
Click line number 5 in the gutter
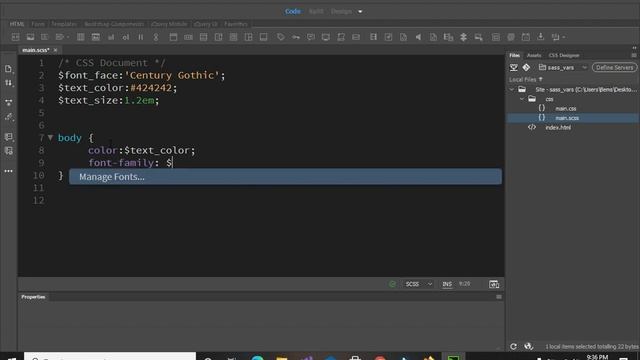(x=41, y=113)
